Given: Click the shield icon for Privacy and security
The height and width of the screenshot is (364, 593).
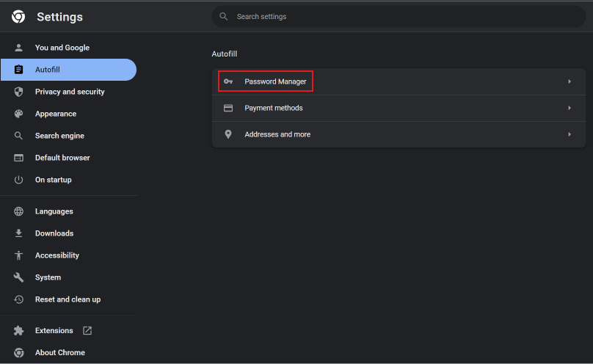Looking at the screenshot, I should (x=18, y=92).
